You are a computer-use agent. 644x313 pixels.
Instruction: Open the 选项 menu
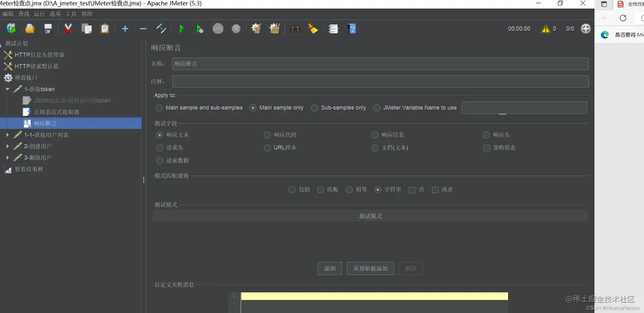tap(55, 14)
